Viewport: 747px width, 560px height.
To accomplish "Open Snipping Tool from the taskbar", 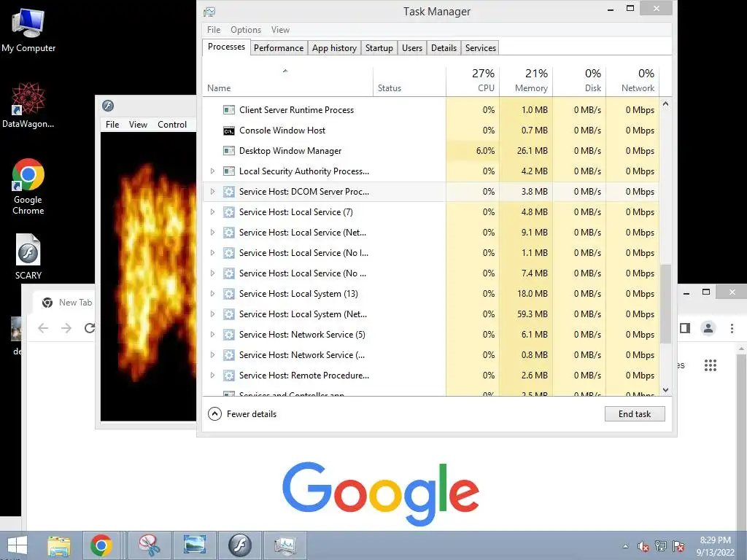I will (149, 545).
